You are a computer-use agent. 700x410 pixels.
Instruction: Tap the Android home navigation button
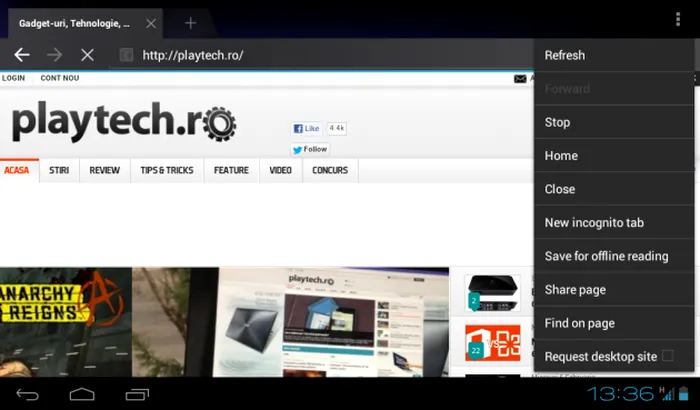pyautogui.click(x=82, y=394)
